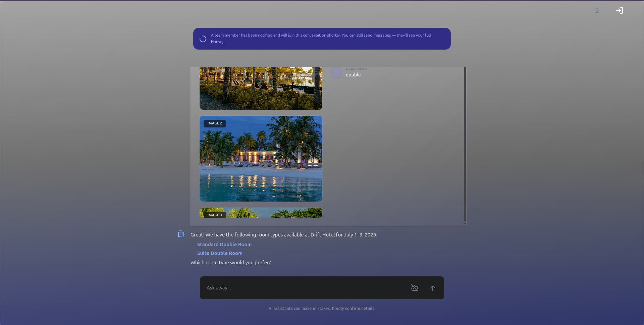Click the IMAGE 2 label badge
644x325 pixels.
coord(215,123)
